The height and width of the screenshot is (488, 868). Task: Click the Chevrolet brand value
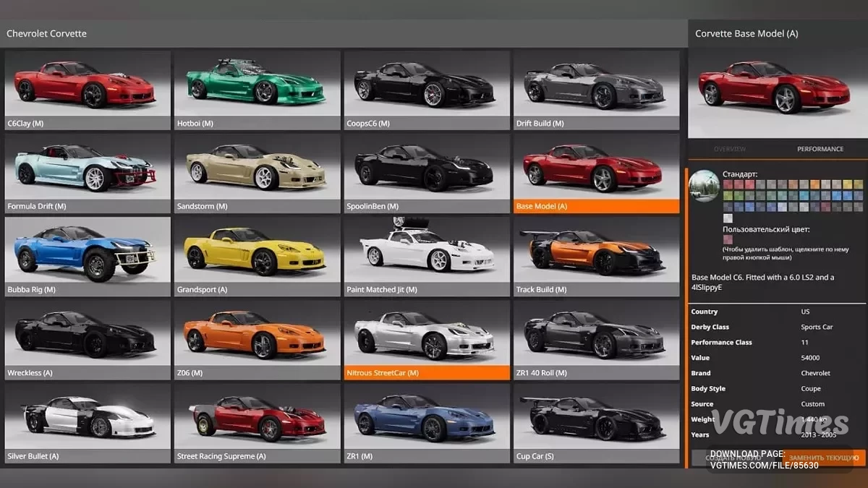pos(815,373)
